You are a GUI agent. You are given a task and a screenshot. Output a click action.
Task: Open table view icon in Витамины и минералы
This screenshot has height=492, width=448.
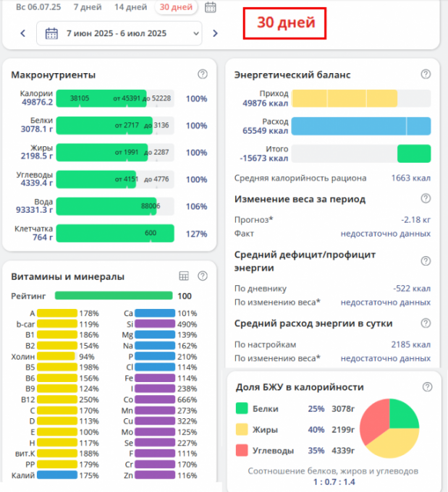point(184,276)
